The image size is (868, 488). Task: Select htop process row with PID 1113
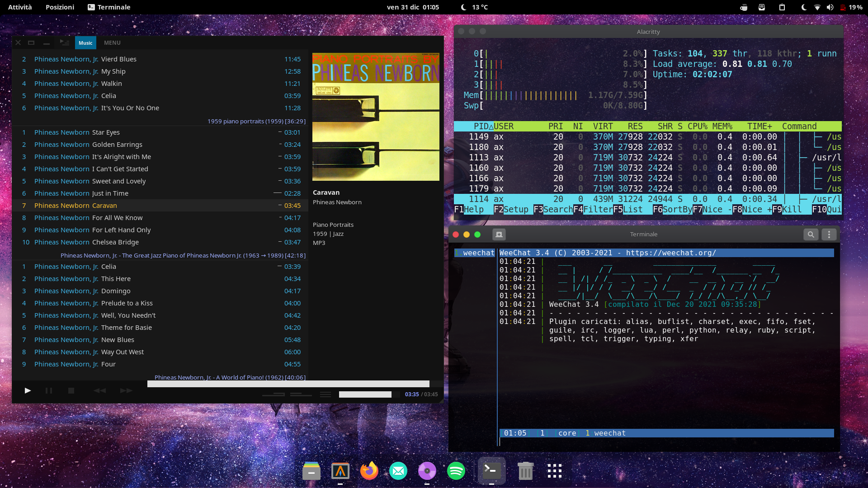pos(648,158)
